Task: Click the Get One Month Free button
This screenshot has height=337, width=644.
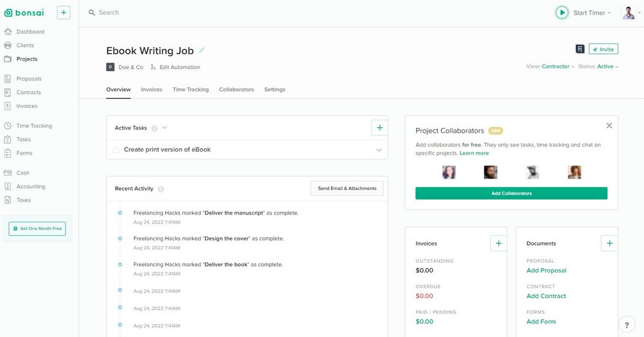Action: (37, 229)
